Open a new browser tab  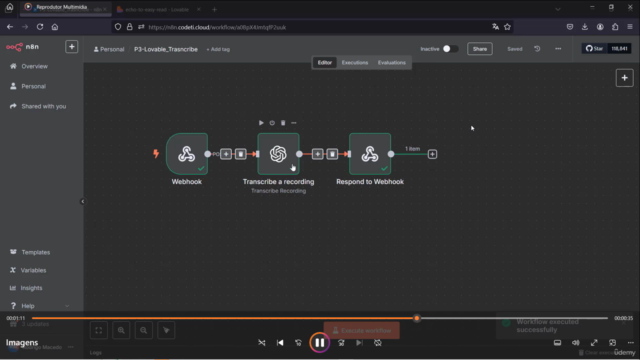214,9
